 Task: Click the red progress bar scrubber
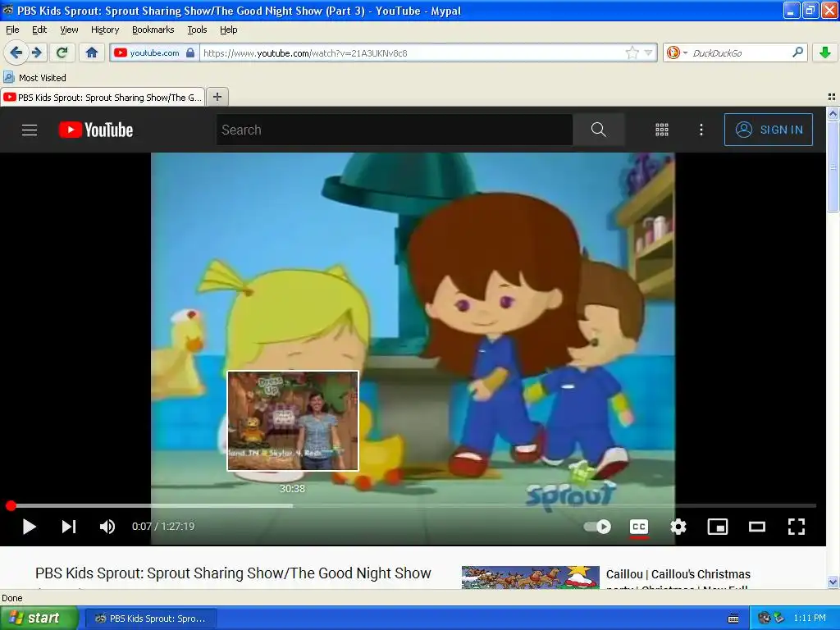point(11,505)
